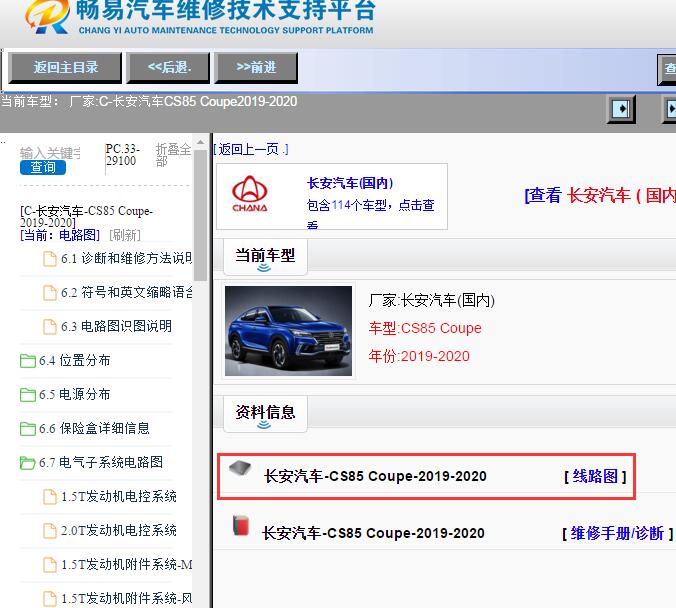Click the 查询 search button
Screen dimensions: 676x608
tap(43, 167)
